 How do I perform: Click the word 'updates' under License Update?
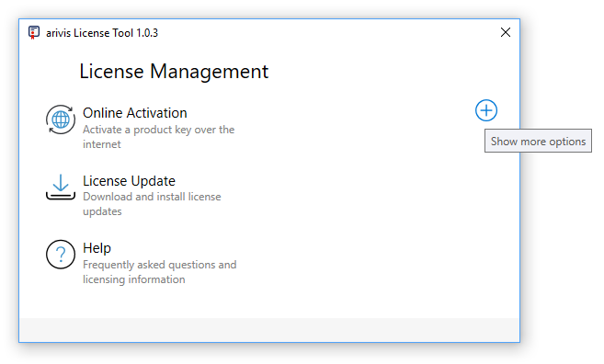tap(102, 211)
